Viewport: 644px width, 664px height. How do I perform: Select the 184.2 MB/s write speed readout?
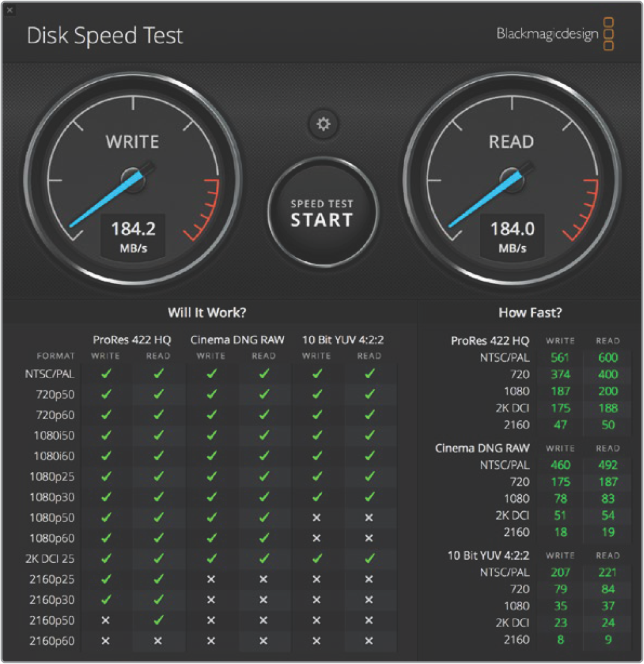133,235
